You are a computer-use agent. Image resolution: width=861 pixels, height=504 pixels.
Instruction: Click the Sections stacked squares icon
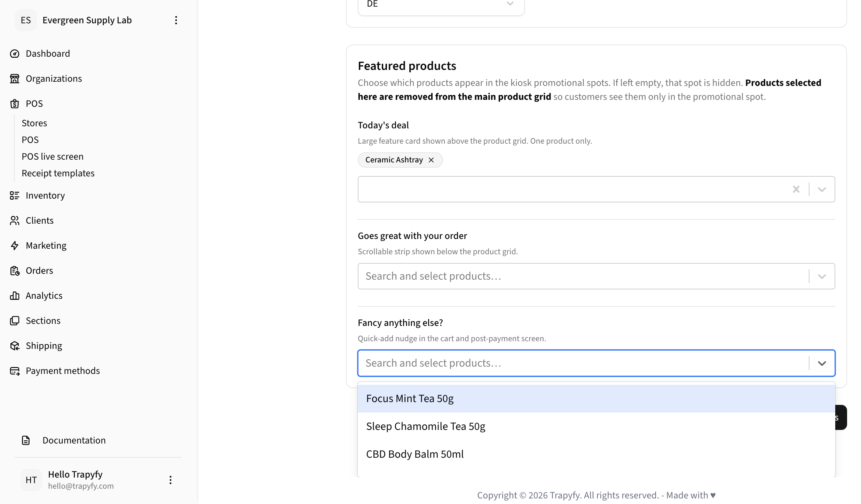pyautogui.click(x=15, y=321)
